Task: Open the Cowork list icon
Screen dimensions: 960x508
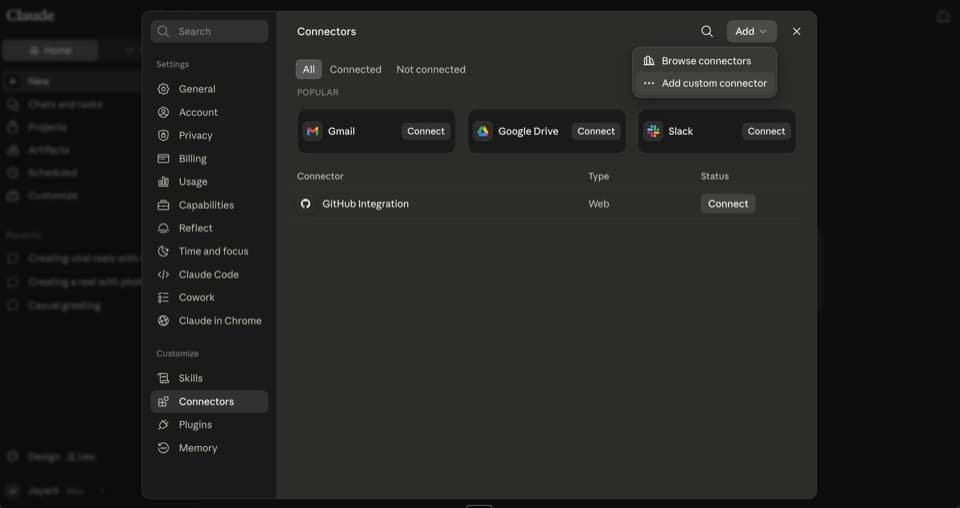Action: 163,297
